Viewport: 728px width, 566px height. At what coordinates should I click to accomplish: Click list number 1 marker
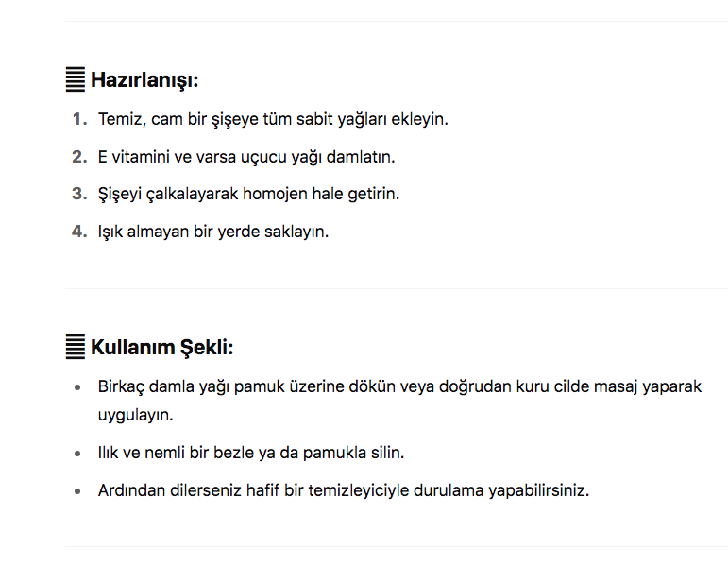[x=79, y=120]
